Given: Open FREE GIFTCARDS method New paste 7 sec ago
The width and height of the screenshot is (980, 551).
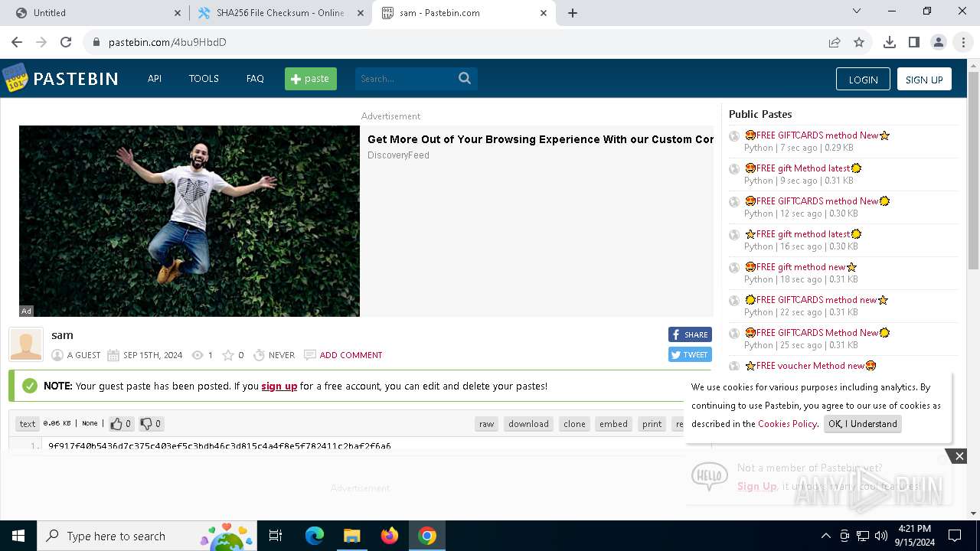Looking at the screenshot, I should click(x=817, y=135).
